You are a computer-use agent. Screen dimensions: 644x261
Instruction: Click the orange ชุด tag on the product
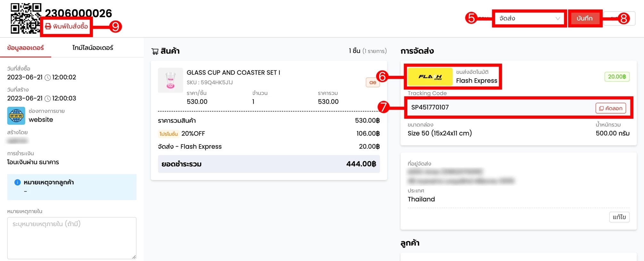tap(373, 82)
